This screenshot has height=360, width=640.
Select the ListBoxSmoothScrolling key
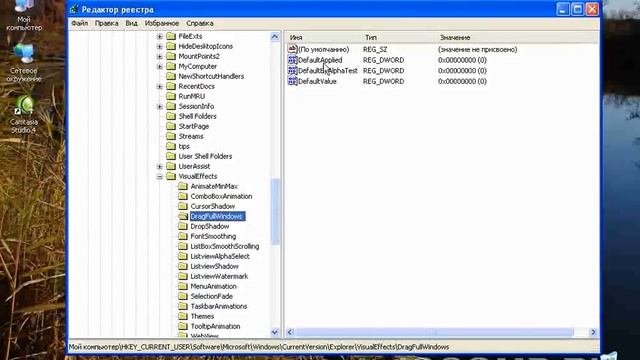tap(224, 246)
